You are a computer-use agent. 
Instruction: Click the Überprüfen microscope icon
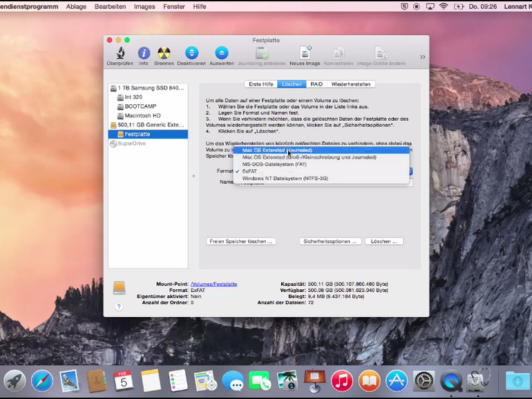click(x=120, y=53)
